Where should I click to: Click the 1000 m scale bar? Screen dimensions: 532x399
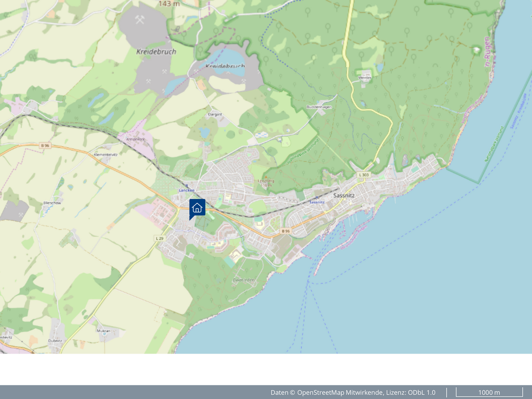pos(489,392)
